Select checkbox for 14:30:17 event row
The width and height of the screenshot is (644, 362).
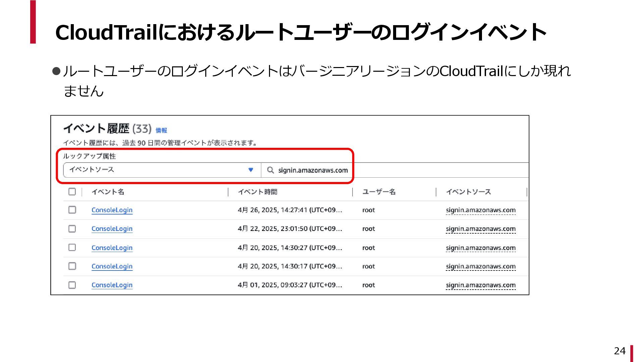pyautogui.click(x=72, y=266)
